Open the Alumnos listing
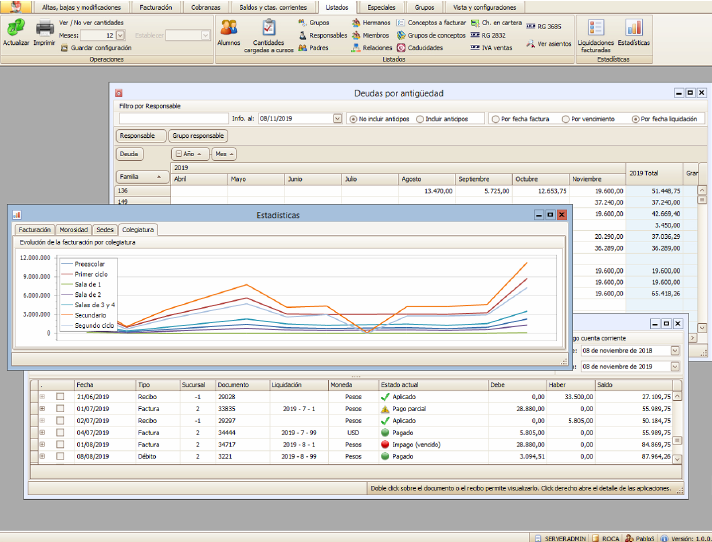 [229, 29]
